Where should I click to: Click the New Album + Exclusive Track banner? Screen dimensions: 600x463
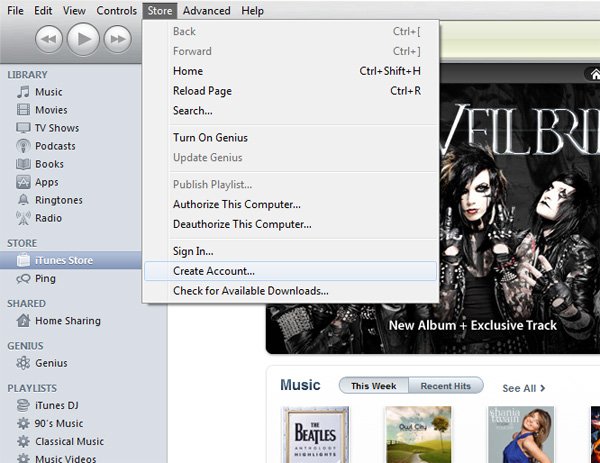[473, 325]
